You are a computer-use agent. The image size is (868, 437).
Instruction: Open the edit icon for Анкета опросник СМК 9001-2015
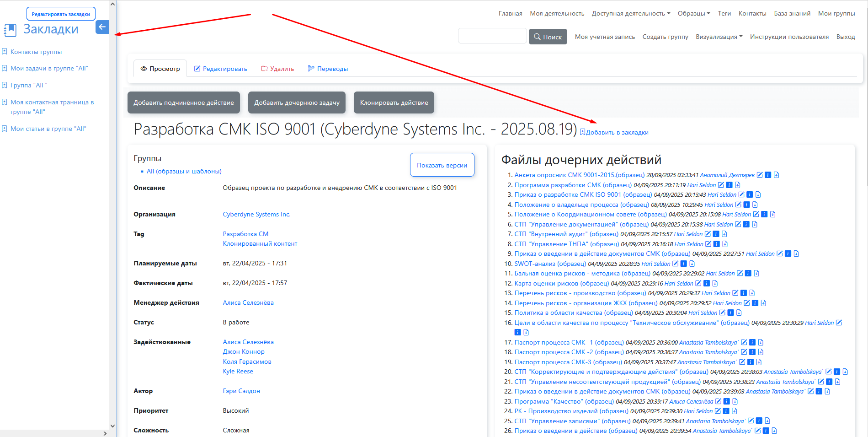click(x=760, y=174)
